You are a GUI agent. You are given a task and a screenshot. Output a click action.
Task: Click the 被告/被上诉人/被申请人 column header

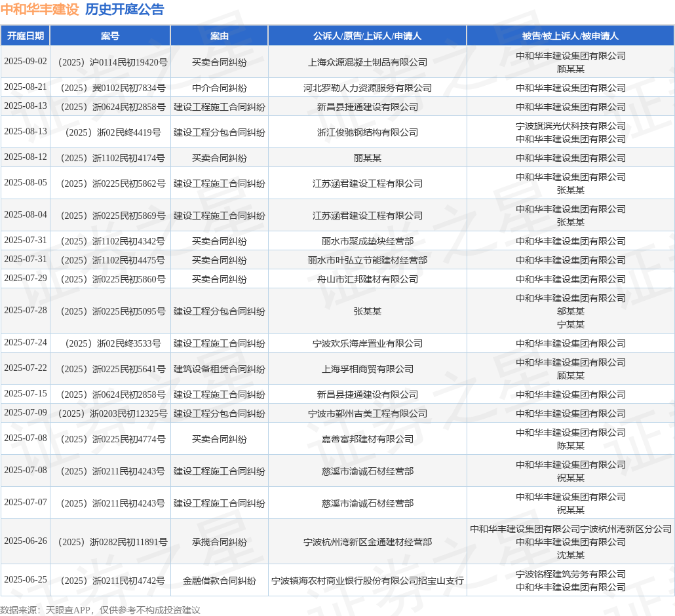tap(570, 36)
